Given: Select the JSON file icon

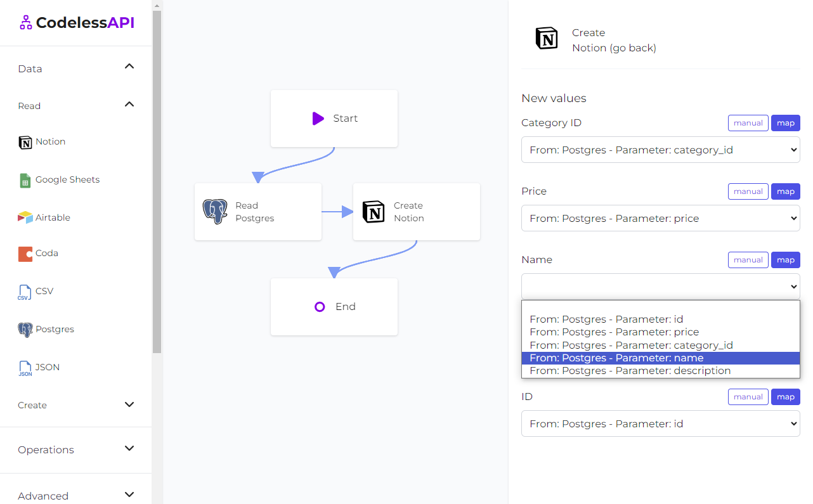Looking at the screenshot, I should [x=25, y=368].
